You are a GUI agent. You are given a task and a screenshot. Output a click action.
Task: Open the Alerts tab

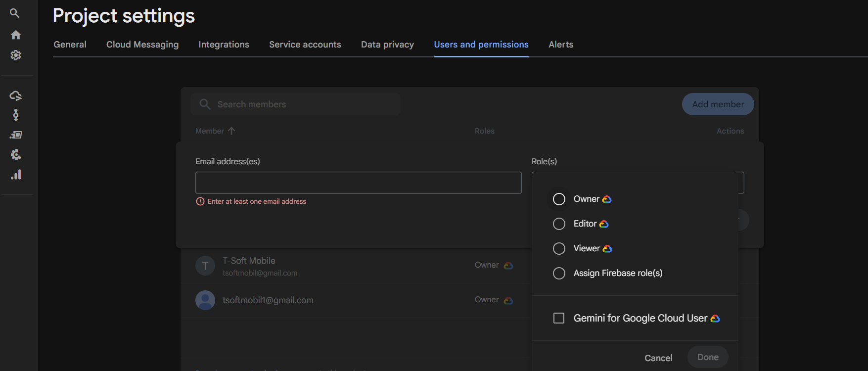pyautogui.click(x=561, y=45)
